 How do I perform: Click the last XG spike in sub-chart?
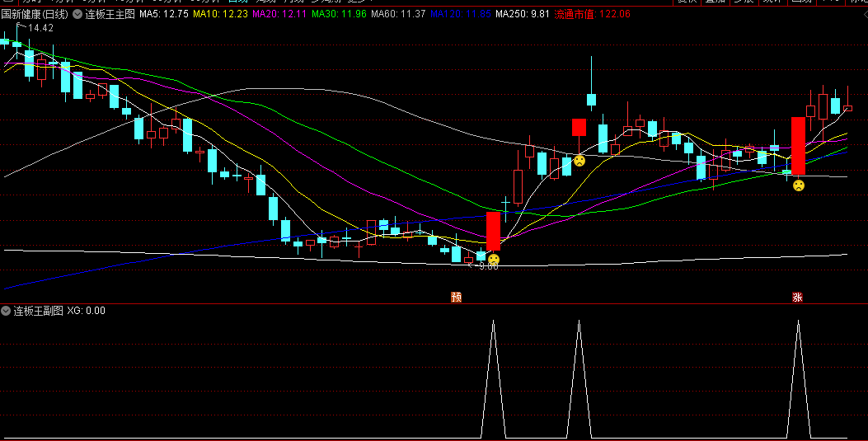(798, 379)
